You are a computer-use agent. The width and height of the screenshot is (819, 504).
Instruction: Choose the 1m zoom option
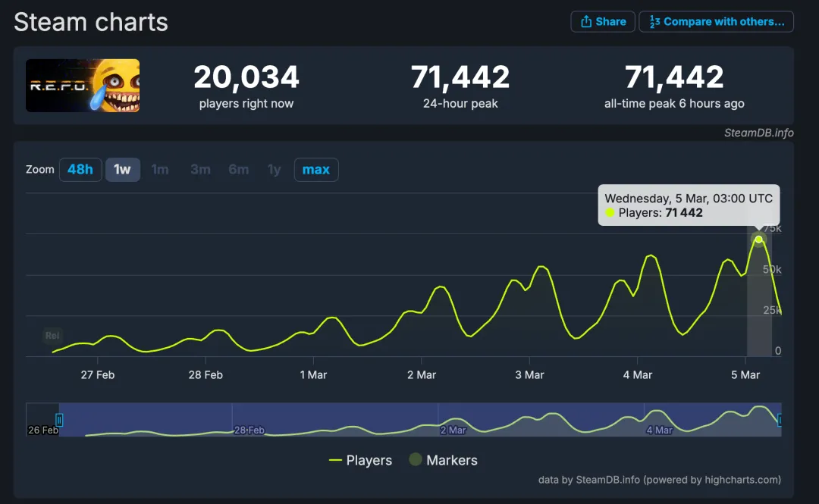click(160, 170)
